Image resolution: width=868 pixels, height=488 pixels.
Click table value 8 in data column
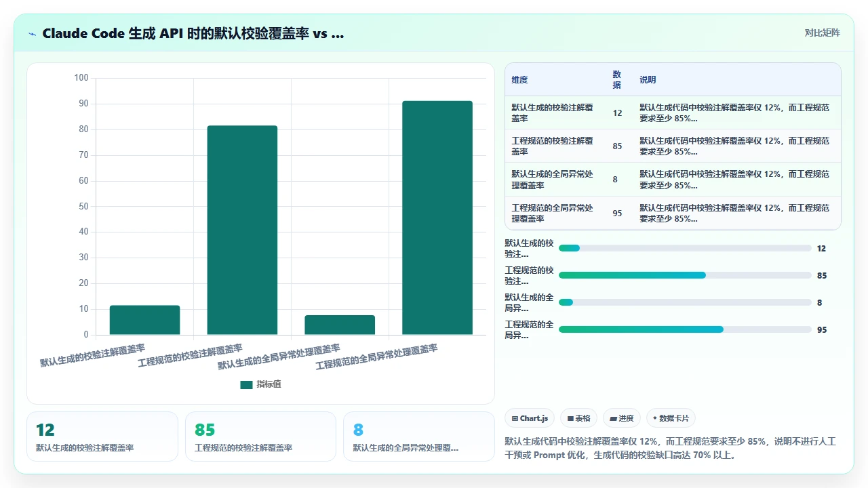(615, 180)
